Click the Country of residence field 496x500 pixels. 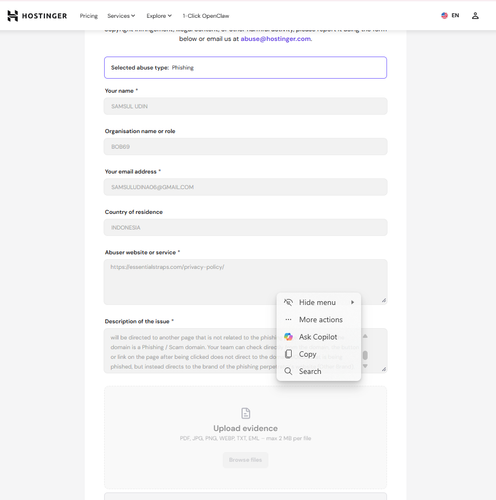(246, 227)
